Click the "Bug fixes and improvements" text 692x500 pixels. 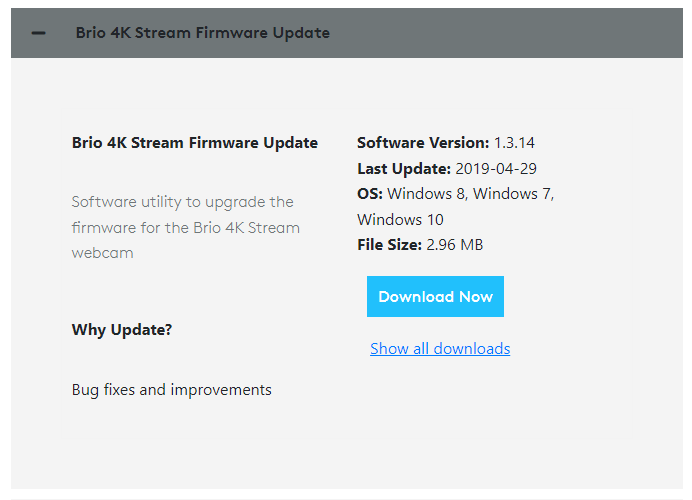(x=172, y=390)
